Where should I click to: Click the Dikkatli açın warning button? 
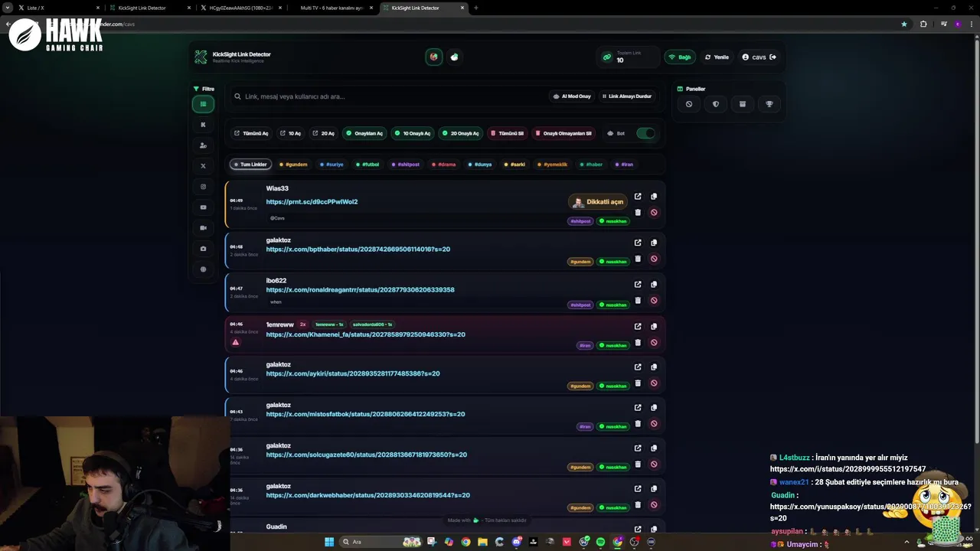tap(598, 202)
